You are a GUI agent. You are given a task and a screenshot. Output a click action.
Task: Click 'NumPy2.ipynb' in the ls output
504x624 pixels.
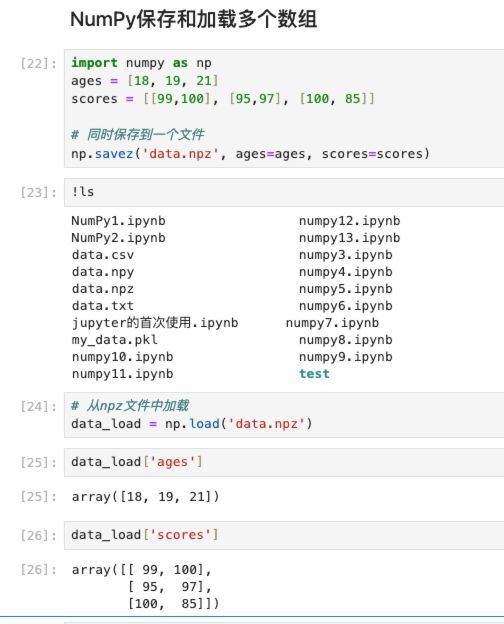pos(118,238)
